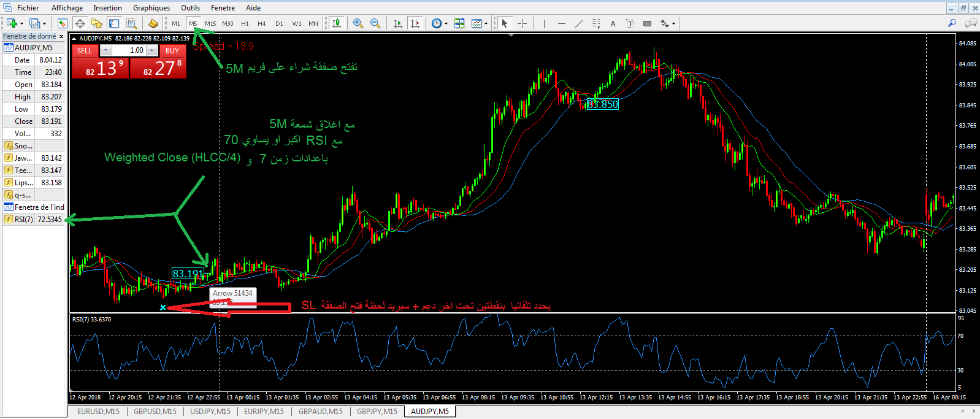This screenshot has height=419, width=980.
Task: Increase lot volume with the up arrow
Action: coord(152,50)
